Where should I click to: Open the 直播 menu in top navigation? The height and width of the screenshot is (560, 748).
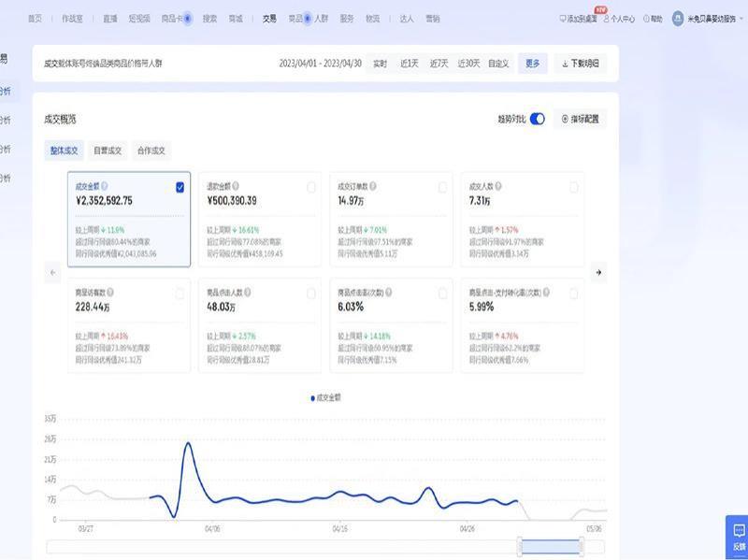point(110,18)
